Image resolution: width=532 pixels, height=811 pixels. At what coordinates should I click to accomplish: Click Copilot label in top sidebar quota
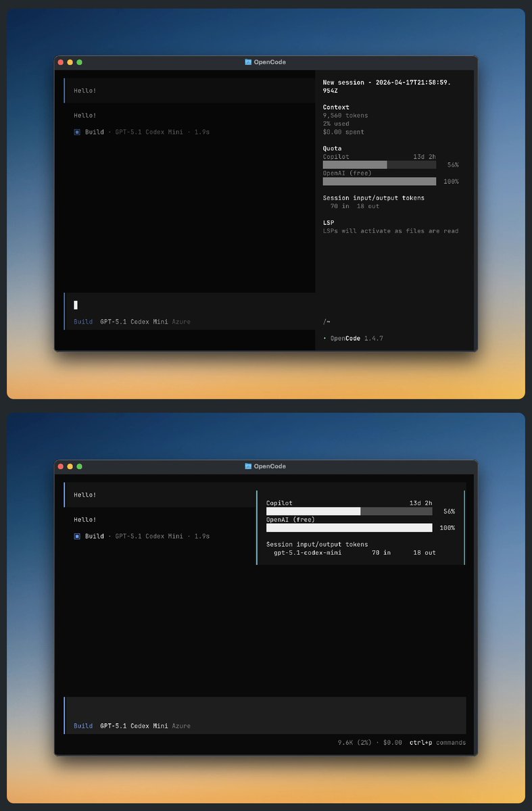336,157
